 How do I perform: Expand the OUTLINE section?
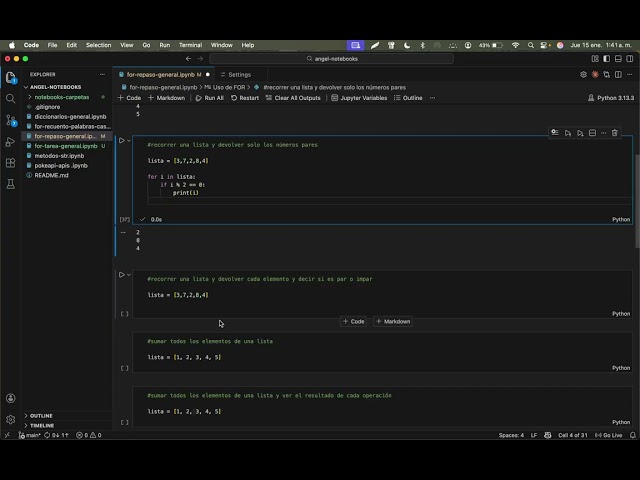click(x=41, y=416)
